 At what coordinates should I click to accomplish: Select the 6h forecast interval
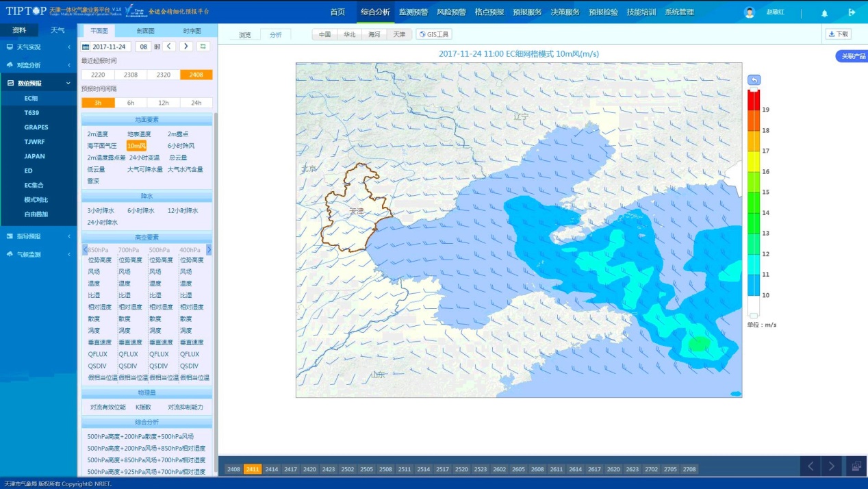[x=130, y=103]
